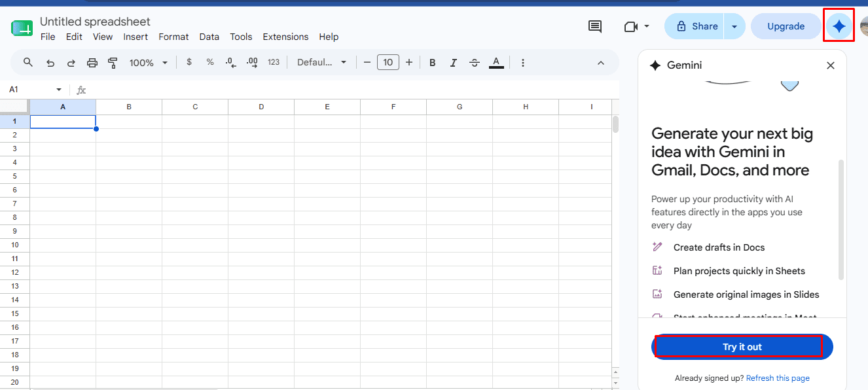The height and width of the screenshot is (390, 868).
Task: Expand the meeting options dropdown arrow
Action: (647, 27)
